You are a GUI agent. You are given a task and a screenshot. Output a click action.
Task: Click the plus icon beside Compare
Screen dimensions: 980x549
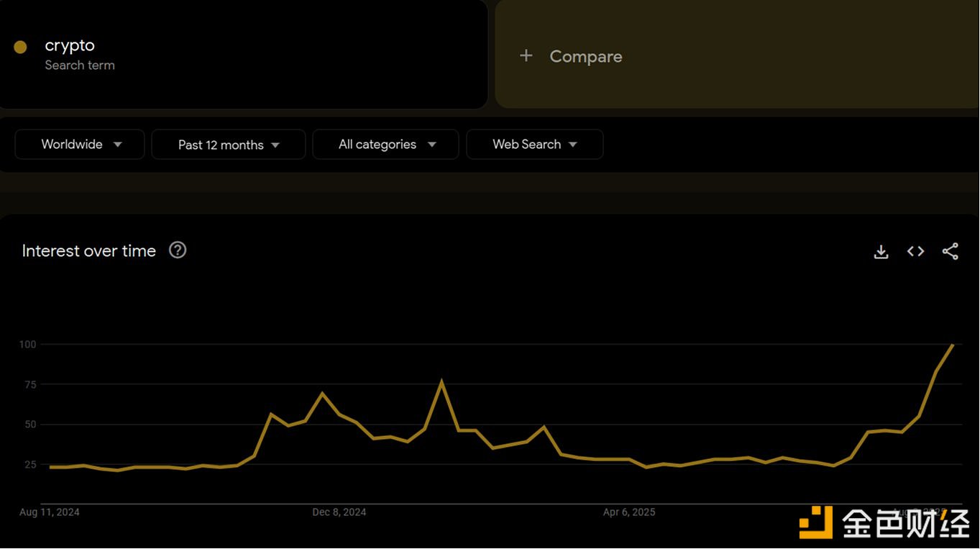(526, 56)
